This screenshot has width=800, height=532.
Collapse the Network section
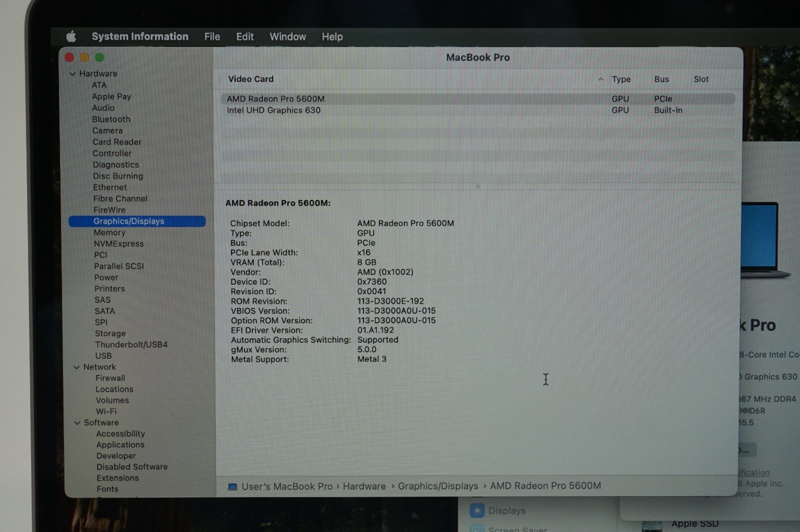click(76, 367)
